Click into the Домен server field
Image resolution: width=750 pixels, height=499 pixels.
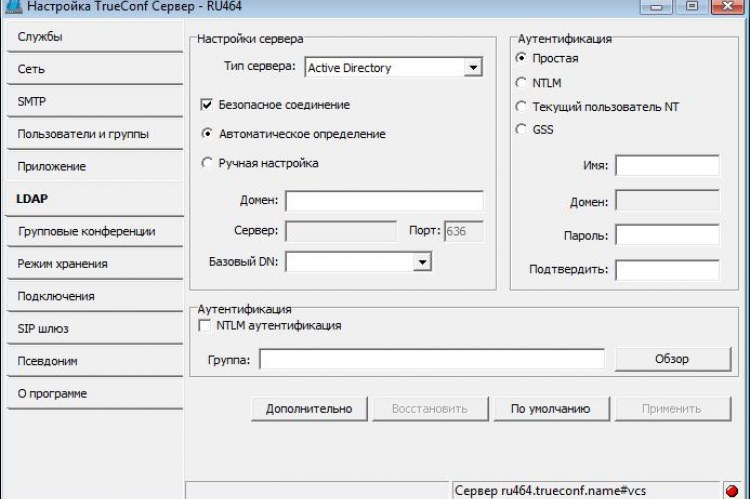point(384,201)
